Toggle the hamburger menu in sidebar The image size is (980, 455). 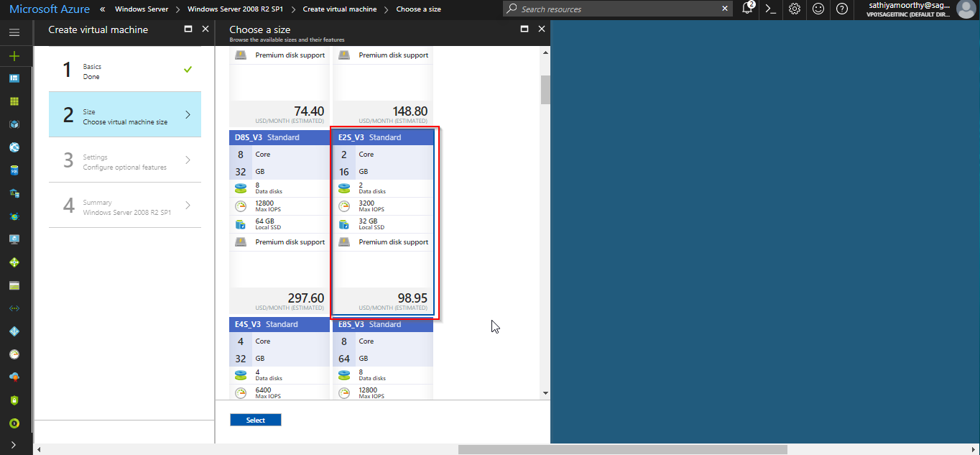(14, 33)
